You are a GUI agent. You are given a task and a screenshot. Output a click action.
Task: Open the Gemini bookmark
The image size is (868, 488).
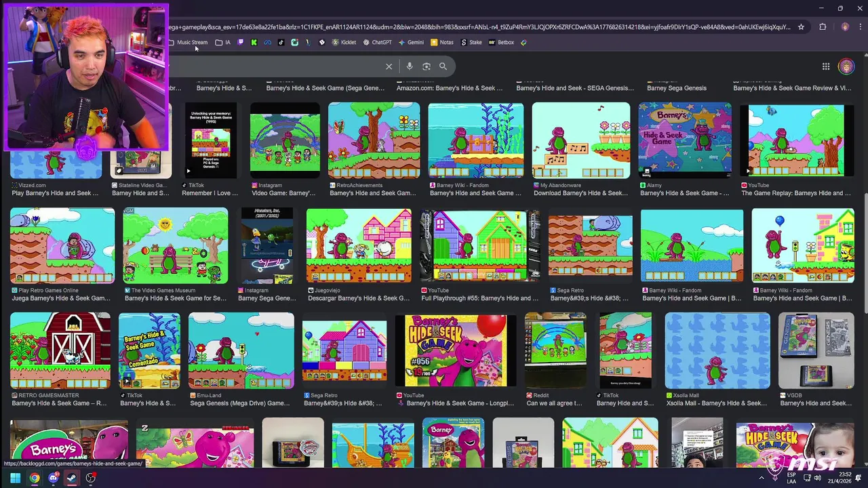[411, 42]
